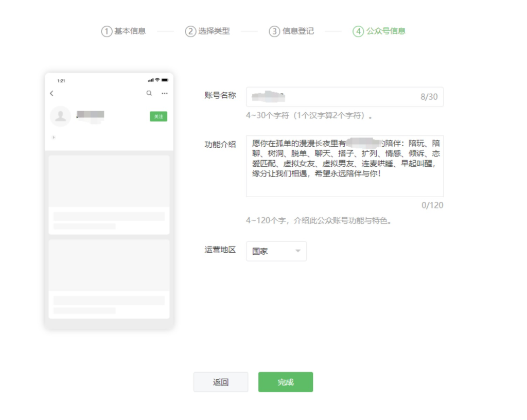527x420 pixels.
Task: Open the more options icon in preview header
Action: point(164,93)
